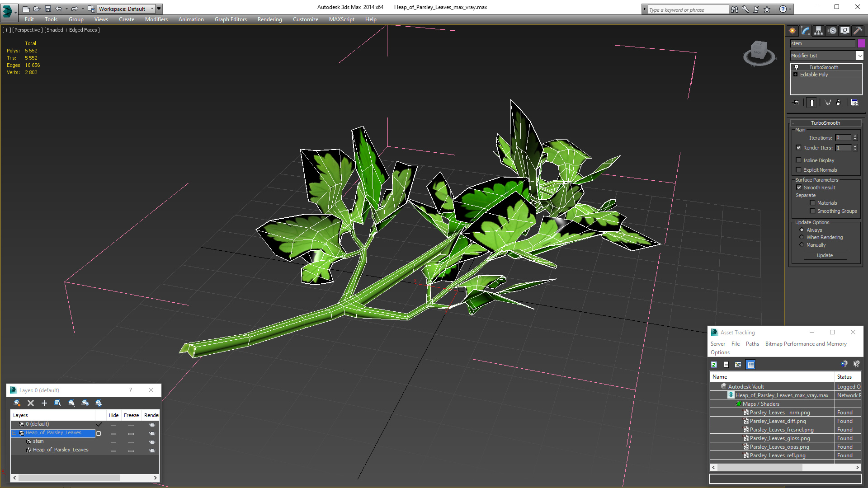Create new layer in Layer dialog
The image size is (868, 488).
click(x=17, y=403)
